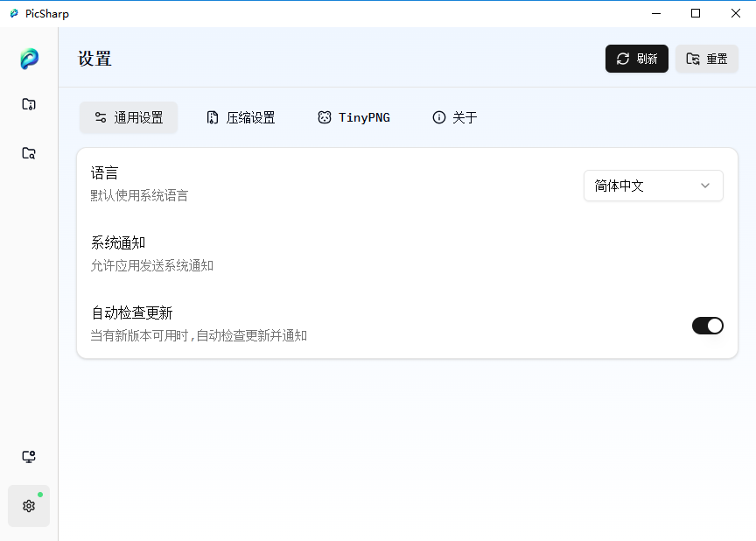Open the TinyPNG settings tab

click(353, 116)
